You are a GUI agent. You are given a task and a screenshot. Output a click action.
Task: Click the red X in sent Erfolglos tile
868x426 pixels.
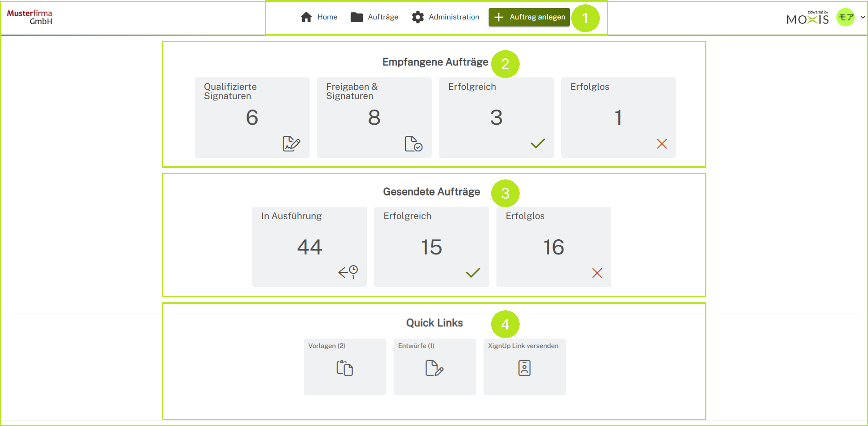[597, 273]
